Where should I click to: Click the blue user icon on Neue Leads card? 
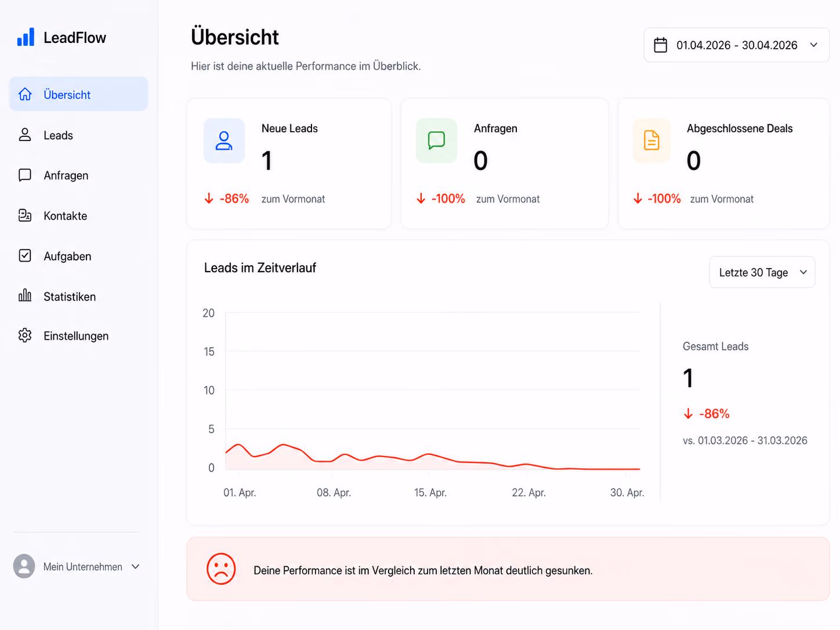224,141
